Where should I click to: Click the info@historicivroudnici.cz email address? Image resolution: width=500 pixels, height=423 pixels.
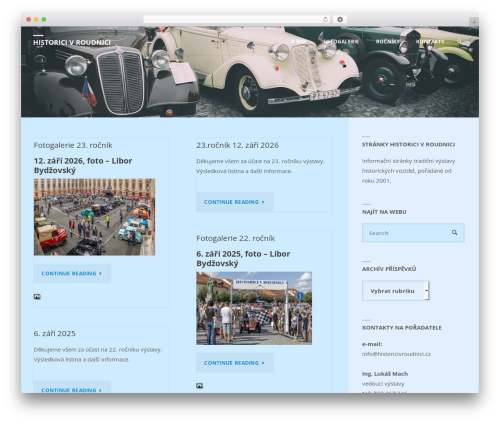[x=396, y=354]
